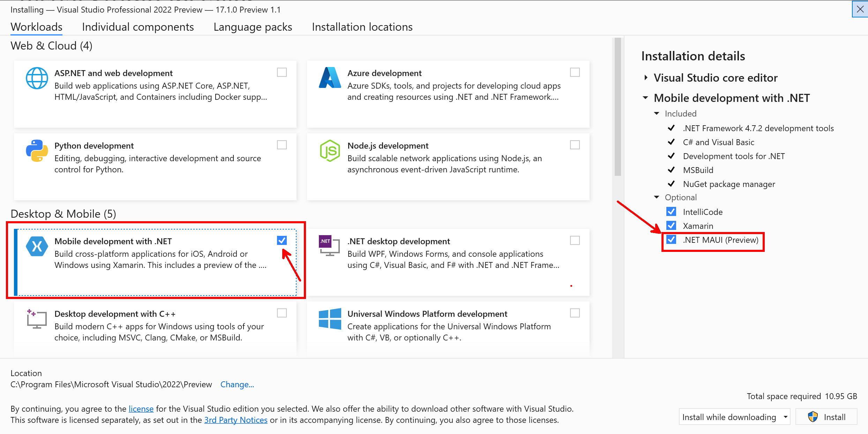Click the Total space required 10.95 GB text
The width and height of the screenshot is (868, 434).
802,396
